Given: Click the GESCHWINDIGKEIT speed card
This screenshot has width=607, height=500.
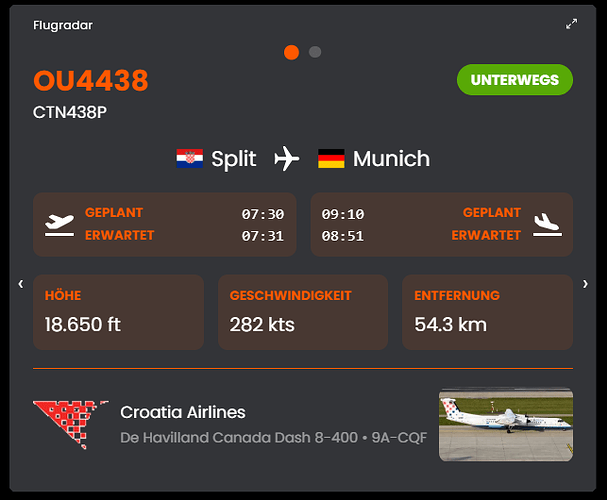Looking at the screenshot, I should click(303, 312).
